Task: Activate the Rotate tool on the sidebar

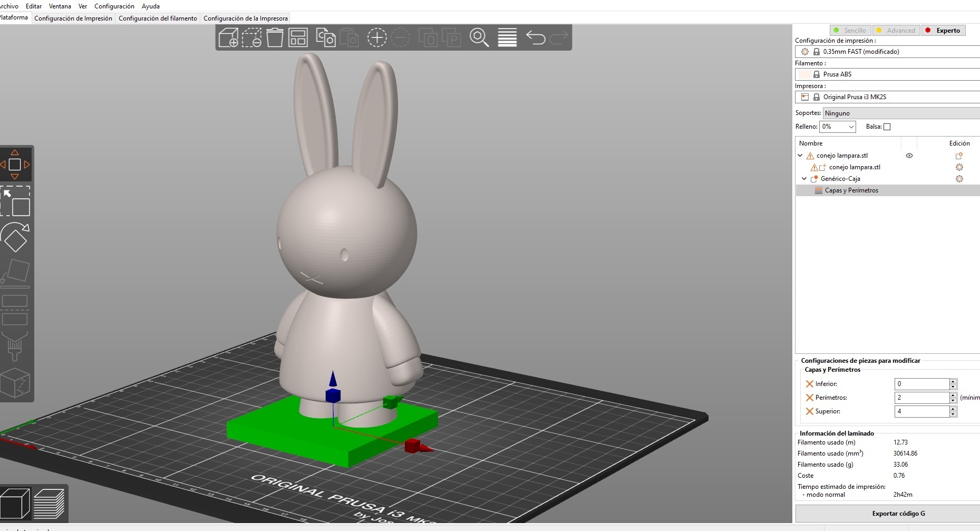Action: (x=16, y=237)
